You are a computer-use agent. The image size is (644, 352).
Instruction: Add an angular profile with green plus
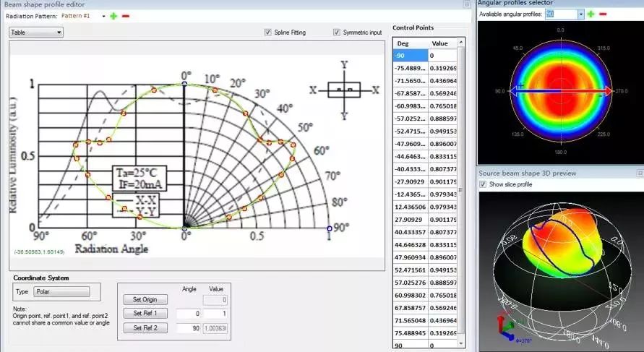(x=591, y=14)
